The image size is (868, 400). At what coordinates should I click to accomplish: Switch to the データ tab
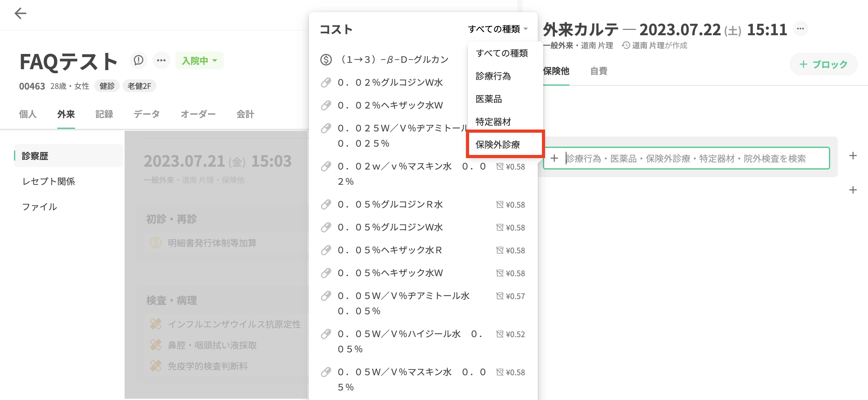(147, 114)
